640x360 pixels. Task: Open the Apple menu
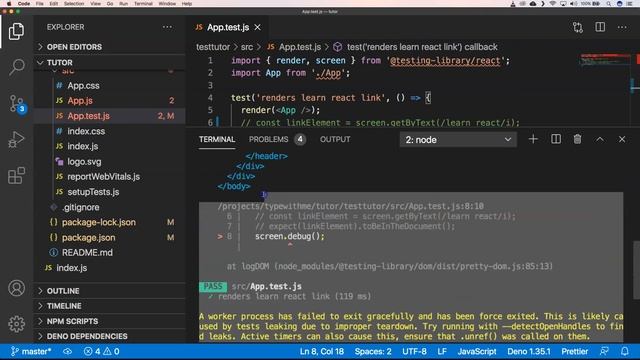point(9,4)
